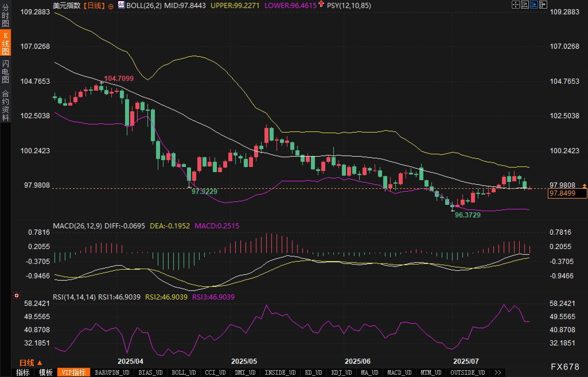
Task: Expand more indicators with >> arrow
Action: point(498,372)
